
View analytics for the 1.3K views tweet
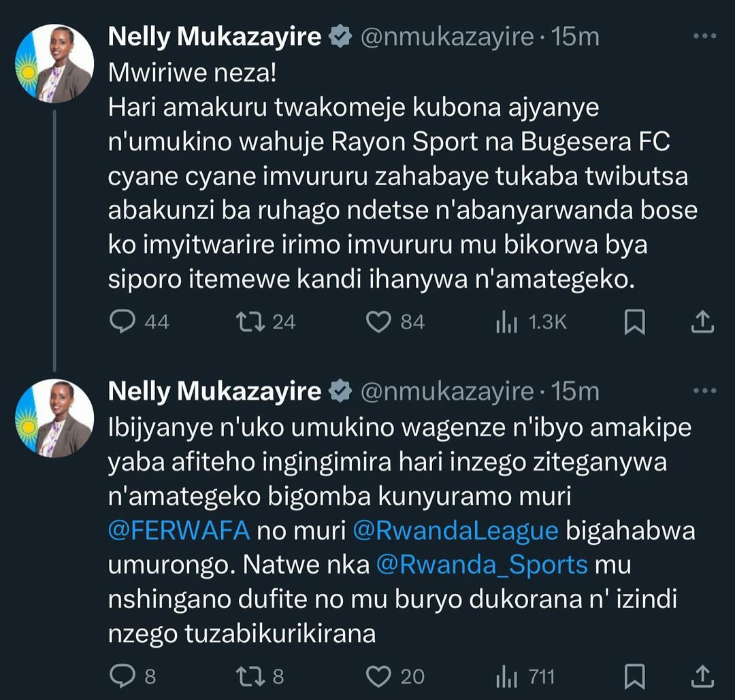click(x=507, y=322)
